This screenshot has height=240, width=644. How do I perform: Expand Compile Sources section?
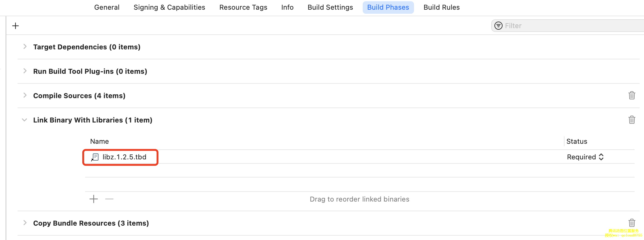[x=25, y=95]
